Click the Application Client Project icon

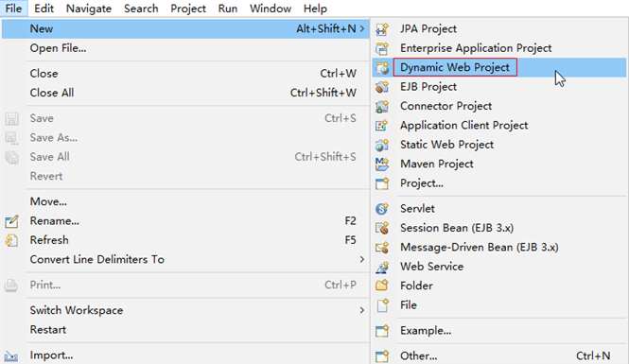[382, 125]
